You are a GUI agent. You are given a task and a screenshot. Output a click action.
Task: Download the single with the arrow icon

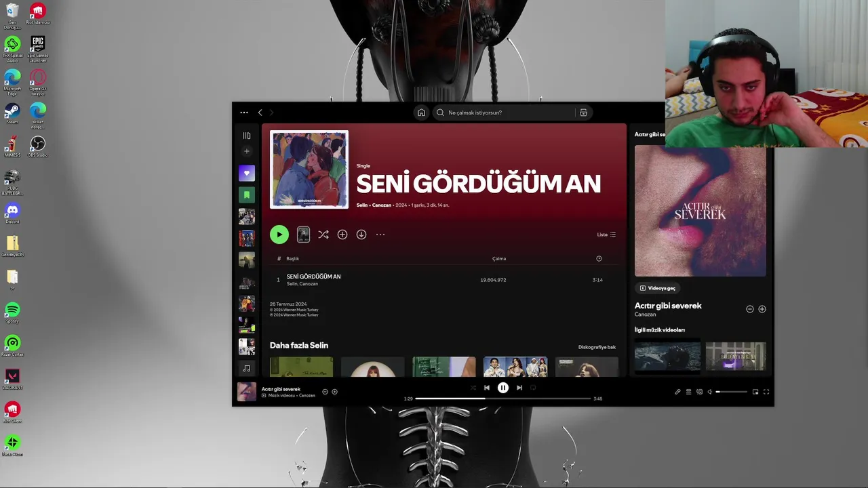(x=361, y=235)
